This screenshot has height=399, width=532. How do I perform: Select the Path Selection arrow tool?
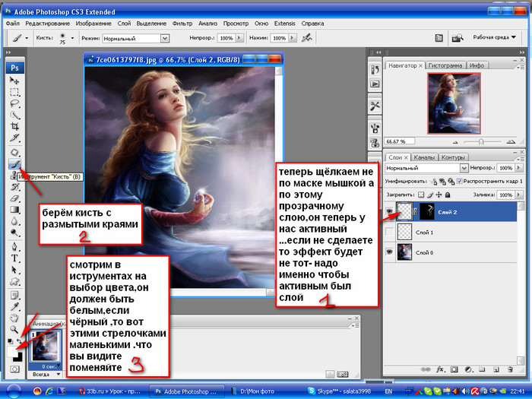[14, 270]
